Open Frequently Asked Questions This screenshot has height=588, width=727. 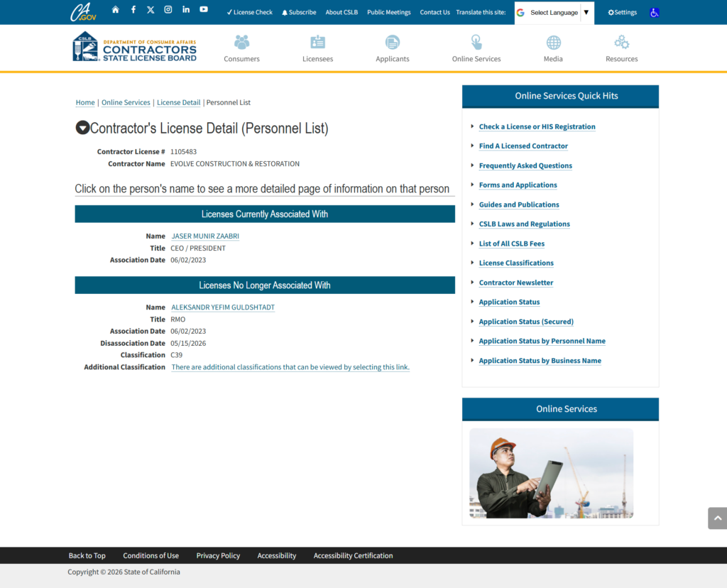click(x=525, y=165)
